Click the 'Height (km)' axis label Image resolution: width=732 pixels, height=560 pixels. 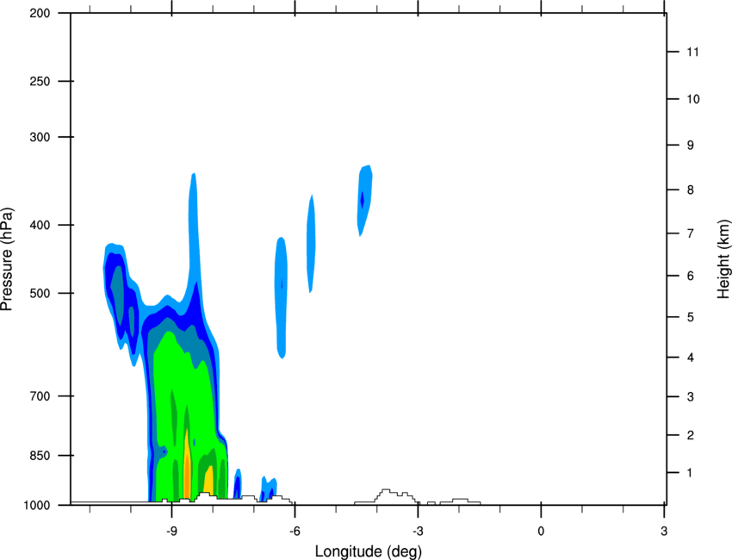tap(723, 259)
